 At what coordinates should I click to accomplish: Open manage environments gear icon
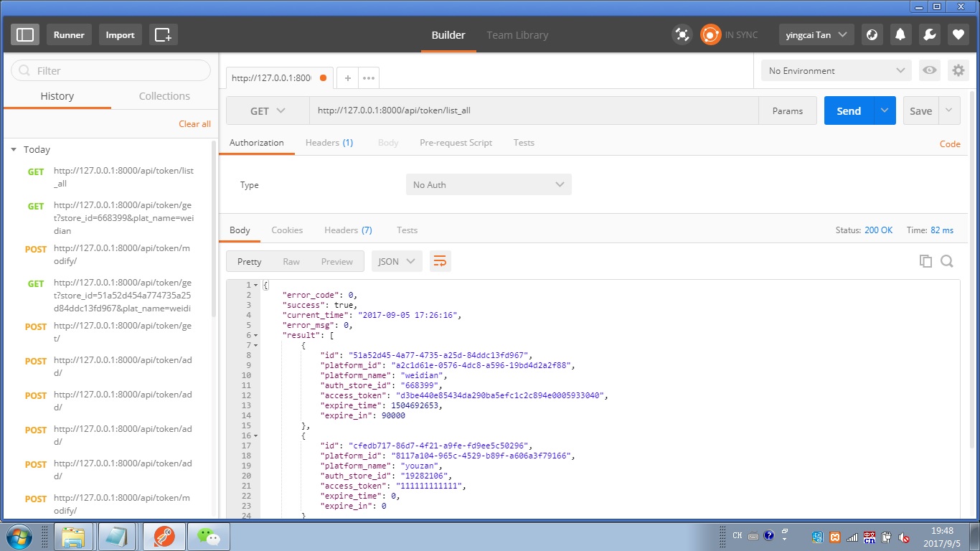tap(958, 70)
